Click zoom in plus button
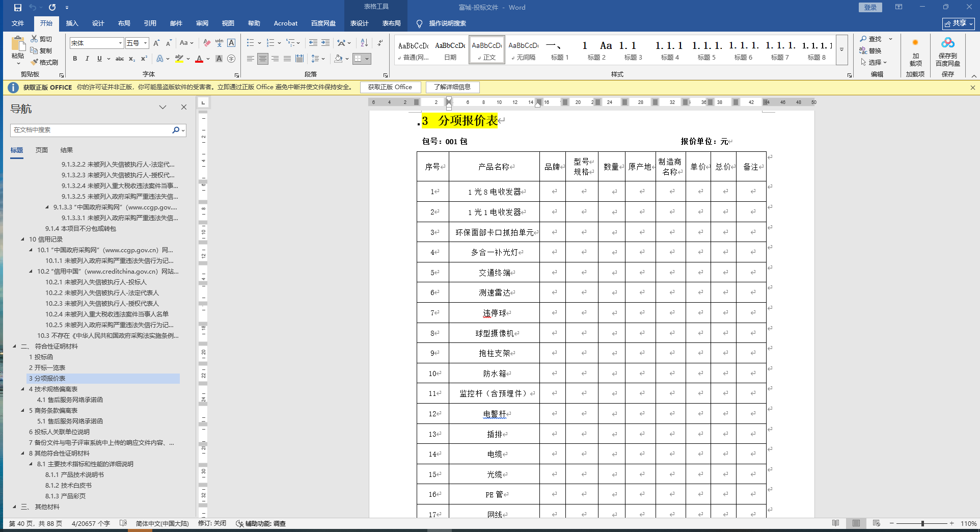Image resolution: width=980 pixels, height=532 pixels. click(951, 523)
